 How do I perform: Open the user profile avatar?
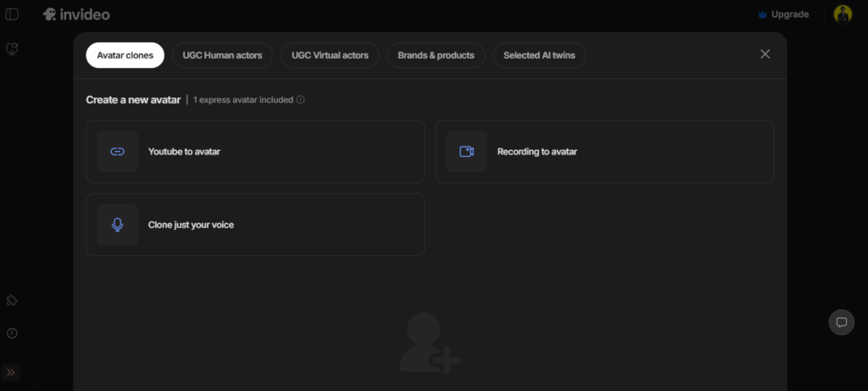click(x=843, y=14)
